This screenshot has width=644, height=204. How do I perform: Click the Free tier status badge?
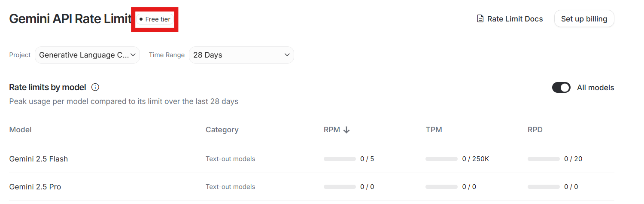click(x=155, y=19)
